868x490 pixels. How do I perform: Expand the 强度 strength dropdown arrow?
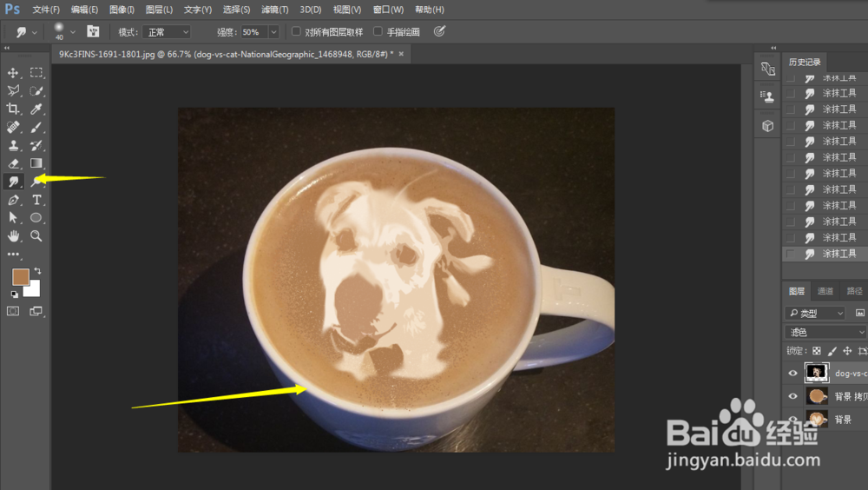click(x=273, y=32)
